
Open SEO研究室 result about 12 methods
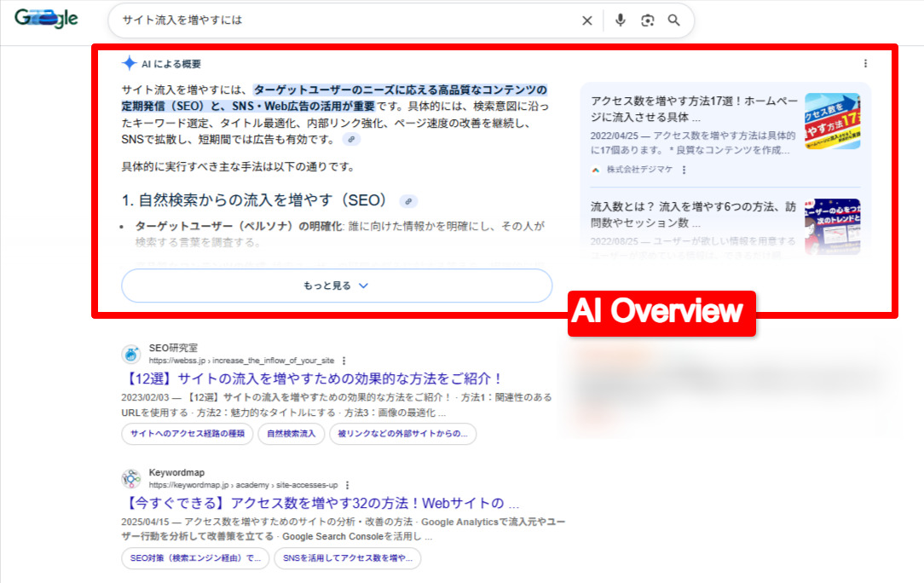point(312,378)
